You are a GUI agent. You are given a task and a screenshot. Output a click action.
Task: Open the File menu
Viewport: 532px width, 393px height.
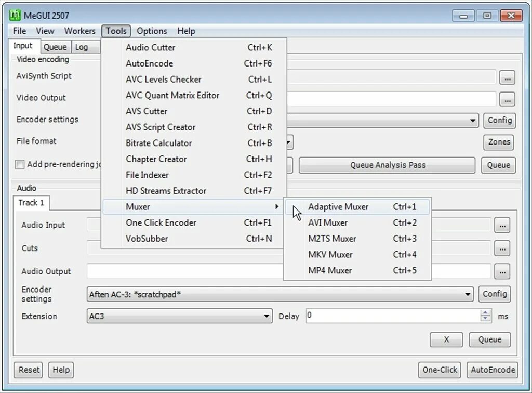point(19,31)
